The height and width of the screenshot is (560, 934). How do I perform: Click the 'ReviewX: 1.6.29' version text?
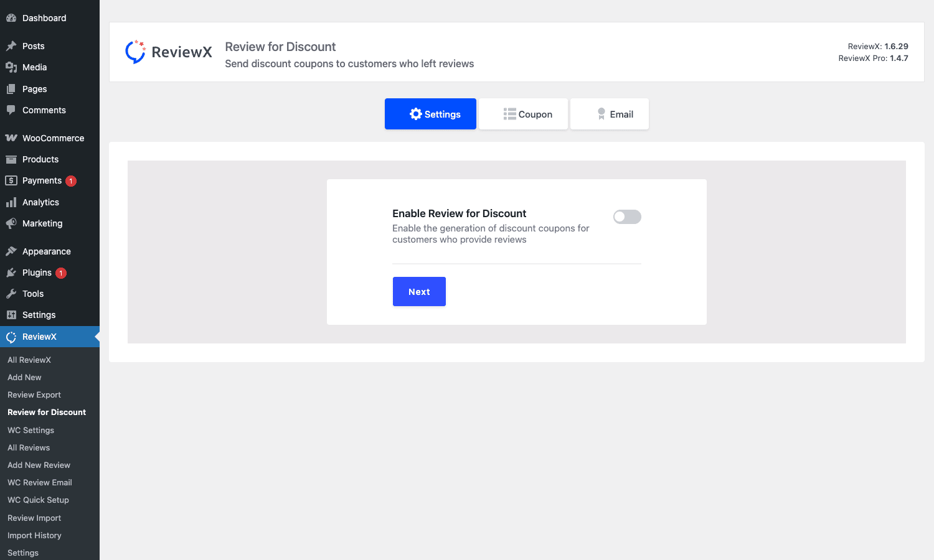pos(878,46)
